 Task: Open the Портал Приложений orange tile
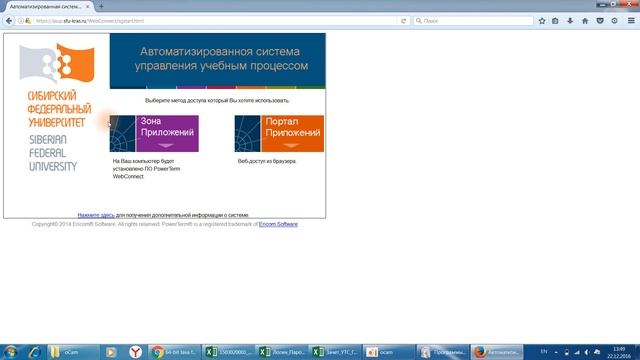pyautogui.click(x=279, y=133)
